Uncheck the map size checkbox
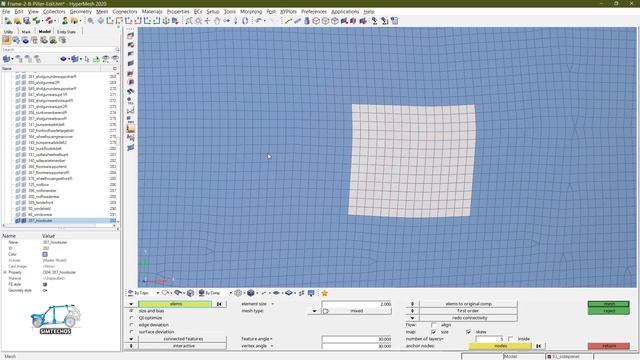The width and height of the screenshot is (640, 360). tap(433, 332)
